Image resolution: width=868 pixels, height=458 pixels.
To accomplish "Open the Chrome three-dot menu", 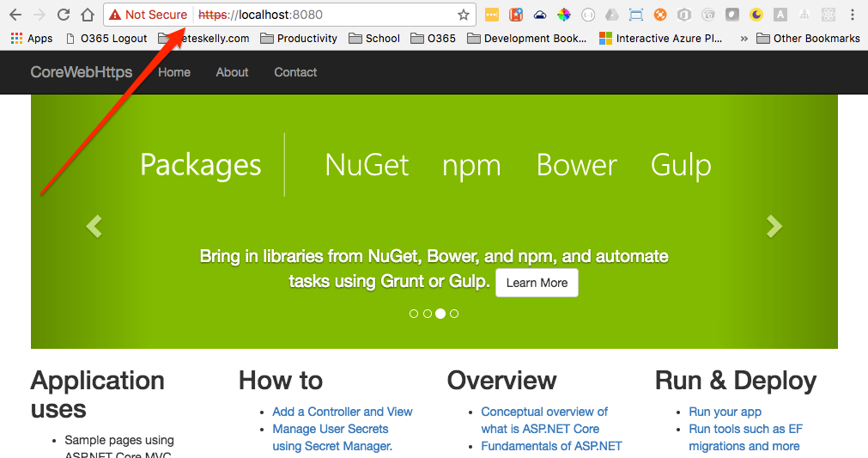I will (853, 15).
